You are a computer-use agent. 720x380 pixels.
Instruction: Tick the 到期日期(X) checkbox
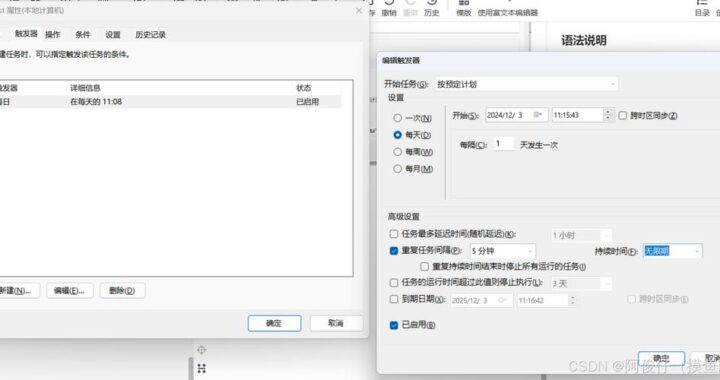pos(394,299)
